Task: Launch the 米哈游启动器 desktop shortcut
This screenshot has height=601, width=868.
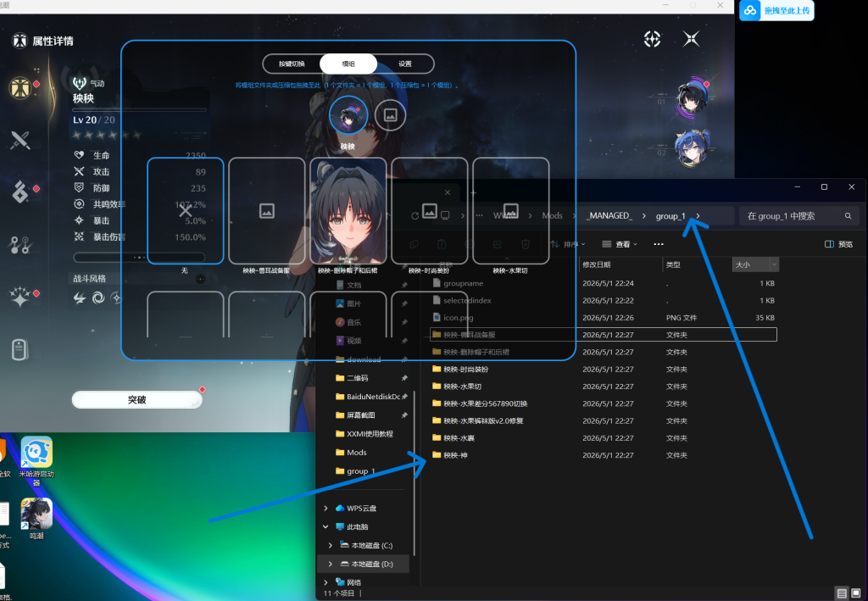Action: click(36, 460)
